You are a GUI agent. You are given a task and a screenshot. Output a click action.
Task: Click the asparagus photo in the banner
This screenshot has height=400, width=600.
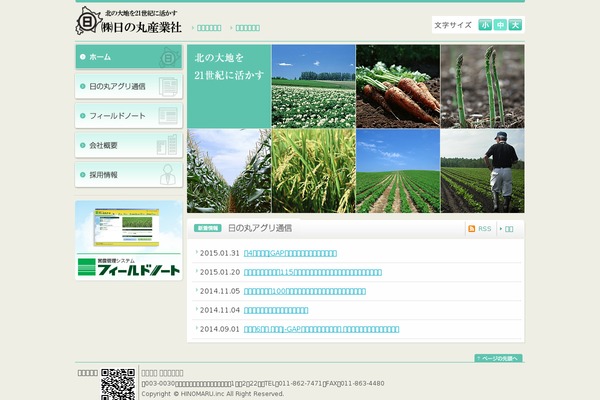pos(483,86)
